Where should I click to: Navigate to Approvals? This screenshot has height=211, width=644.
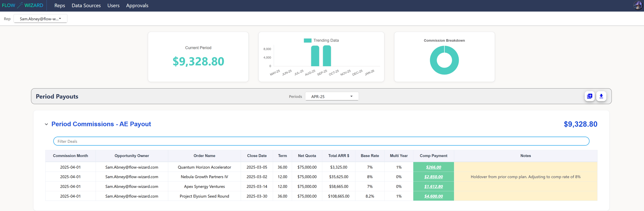point(137,5)
